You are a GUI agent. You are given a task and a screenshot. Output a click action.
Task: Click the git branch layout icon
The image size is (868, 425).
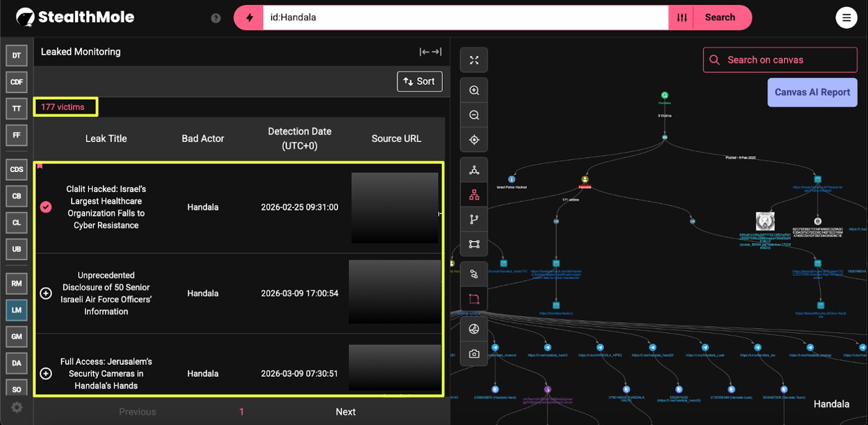474,219
